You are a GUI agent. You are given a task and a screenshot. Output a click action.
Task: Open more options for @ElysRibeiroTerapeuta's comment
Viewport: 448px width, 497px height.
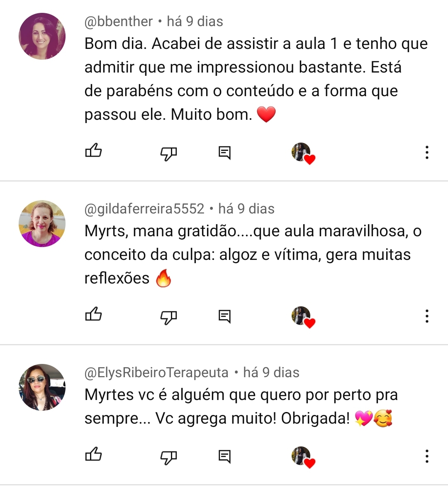(427, 456)
